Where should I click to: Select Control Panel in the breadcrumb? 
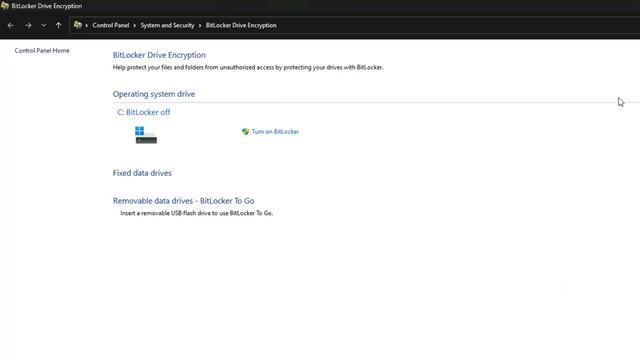[111, 25]
